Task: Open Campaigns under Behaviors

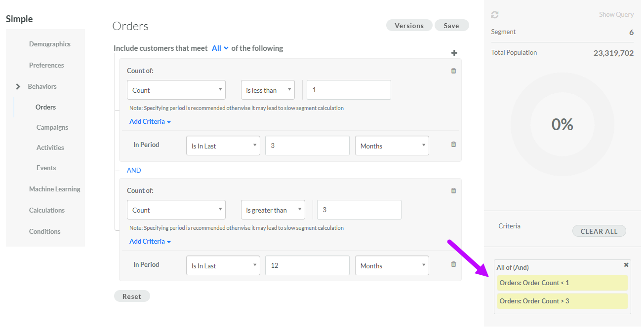Action: tap(52, 128)
